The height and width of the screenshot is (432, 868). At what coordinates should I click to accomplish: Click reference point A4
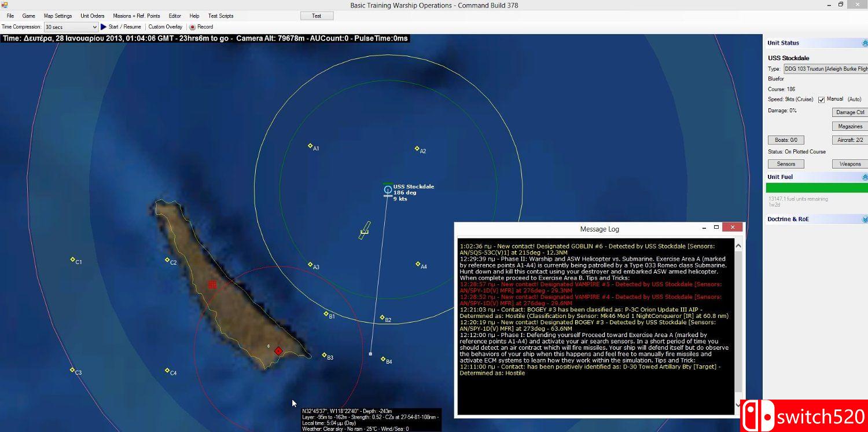[x=418, y=264]
